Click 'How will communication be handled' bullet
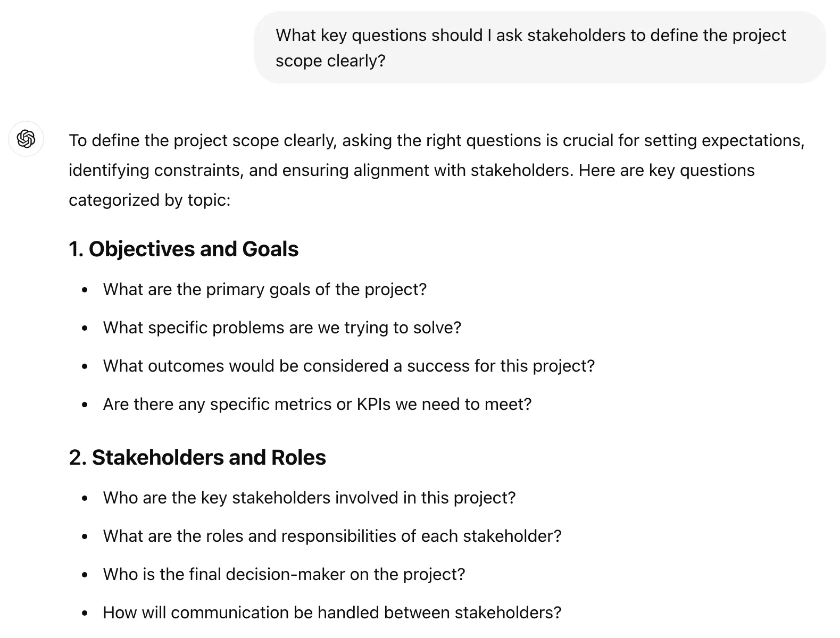840x638 pixels. (x=332, y=612)
